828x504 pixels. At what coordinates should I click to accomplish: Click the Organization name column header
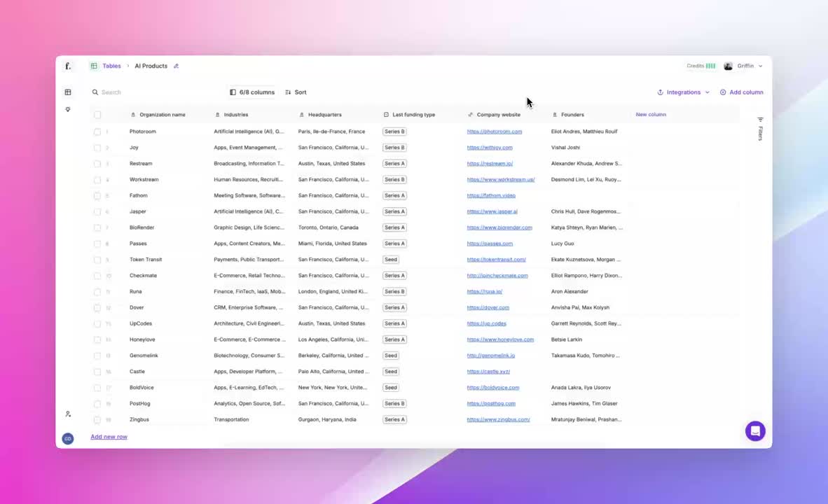click(x=162, y=115)
